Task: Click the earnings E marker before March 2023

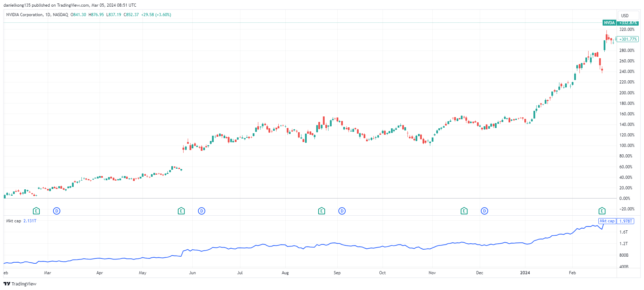Action: click(36, 211)
